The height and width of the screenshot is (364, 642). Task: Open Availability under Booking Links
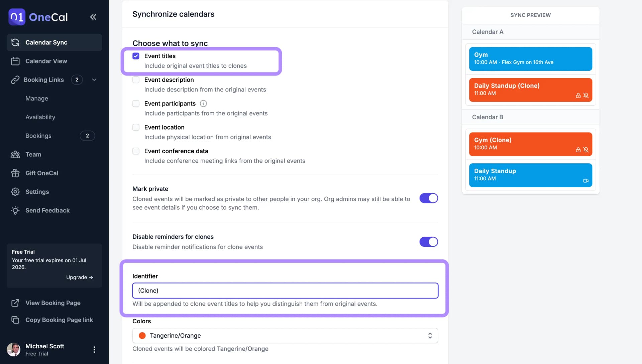click(x=40, y=117)
